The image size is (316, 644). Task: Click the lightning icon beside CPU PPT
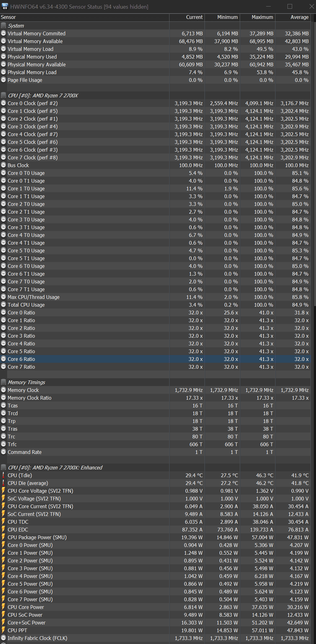3,630
